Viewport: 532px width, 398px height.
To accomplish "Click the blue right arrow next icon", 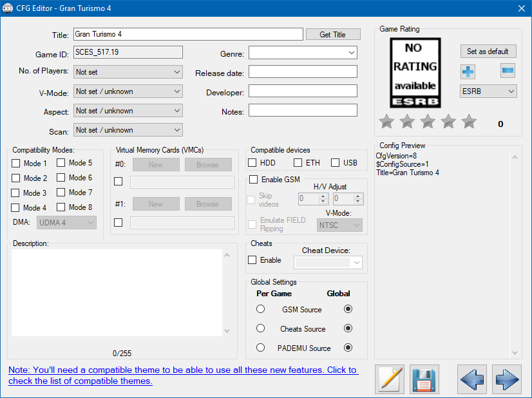I will point(507,379).
